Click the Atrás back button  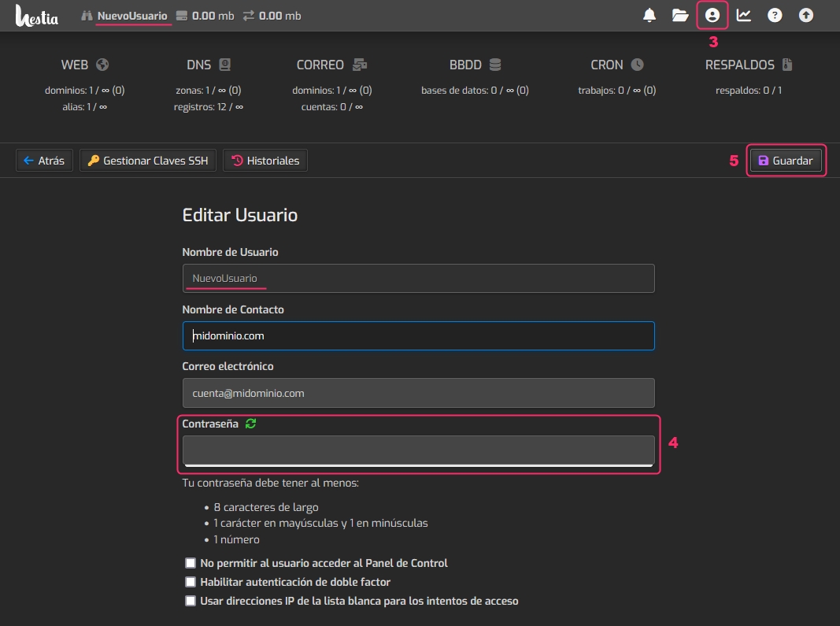click(44, 161)
